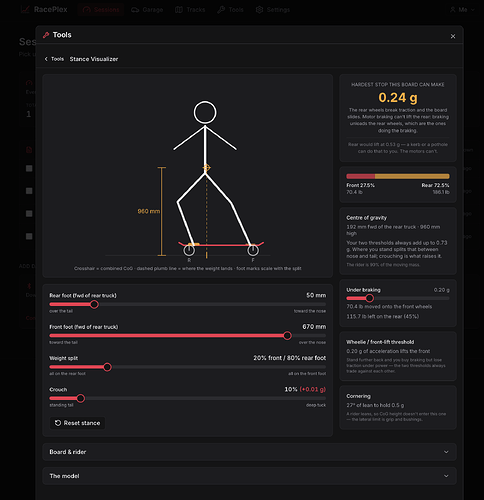Image resolution: width=484 pixels, height=500 pixels.
Task: Click the Rear foot slider handle
Action: pyautogui.click(x=94, y=304)
